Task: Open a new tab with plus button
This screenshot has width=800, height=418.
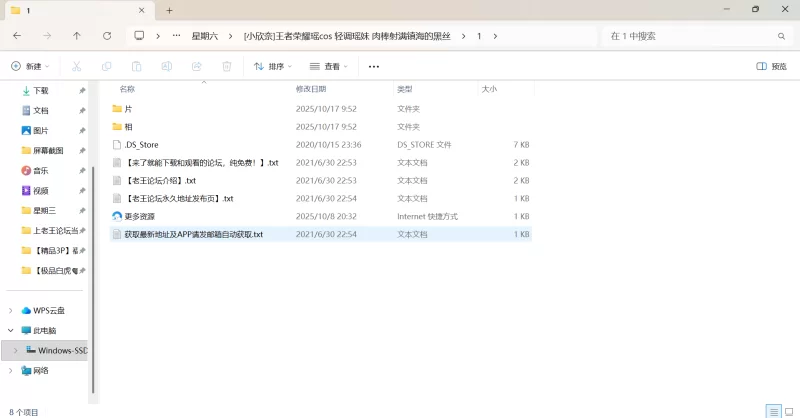Action: click(x=170, y=10)
